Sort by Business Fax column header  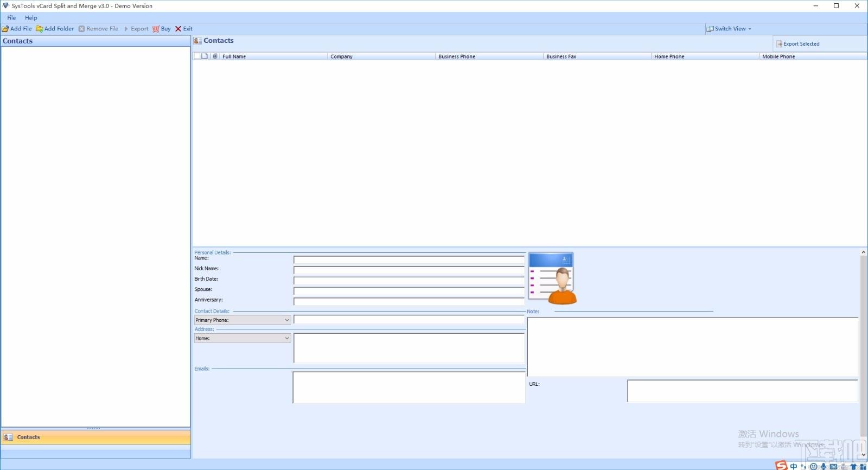pyautogui.click(x=597, y=56)
